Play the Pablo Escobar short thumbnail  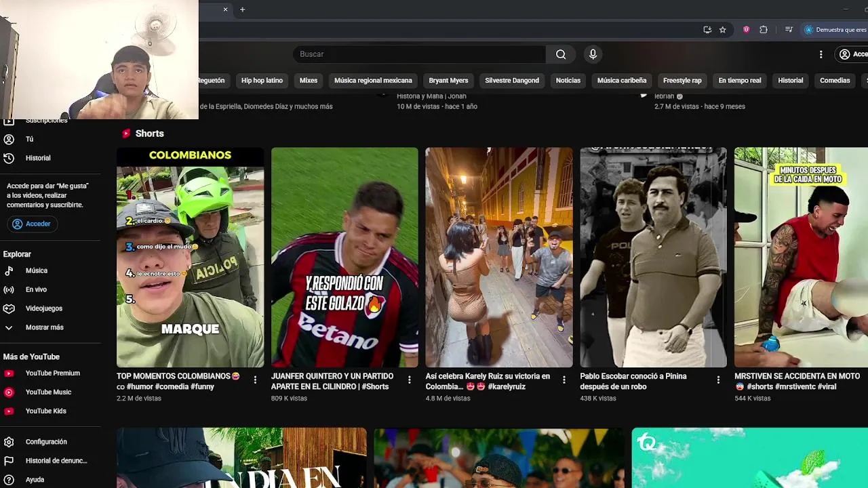tap(654, 258)
